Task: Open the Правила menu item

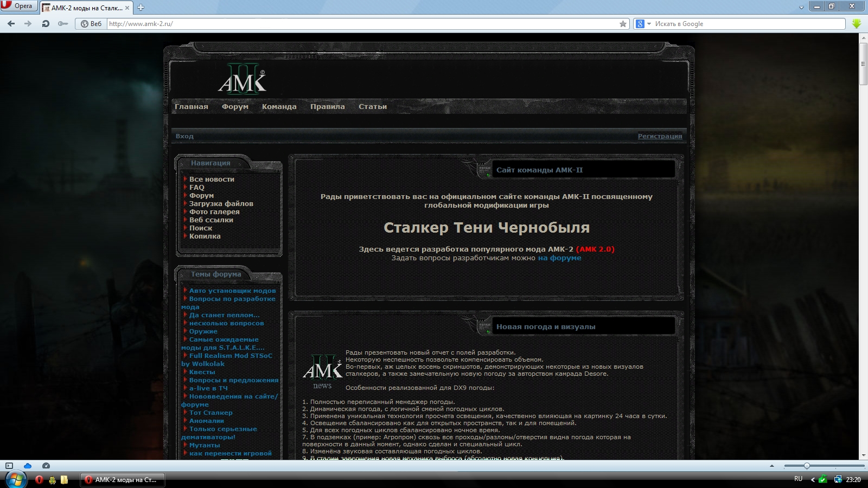Action: (328, 107)
